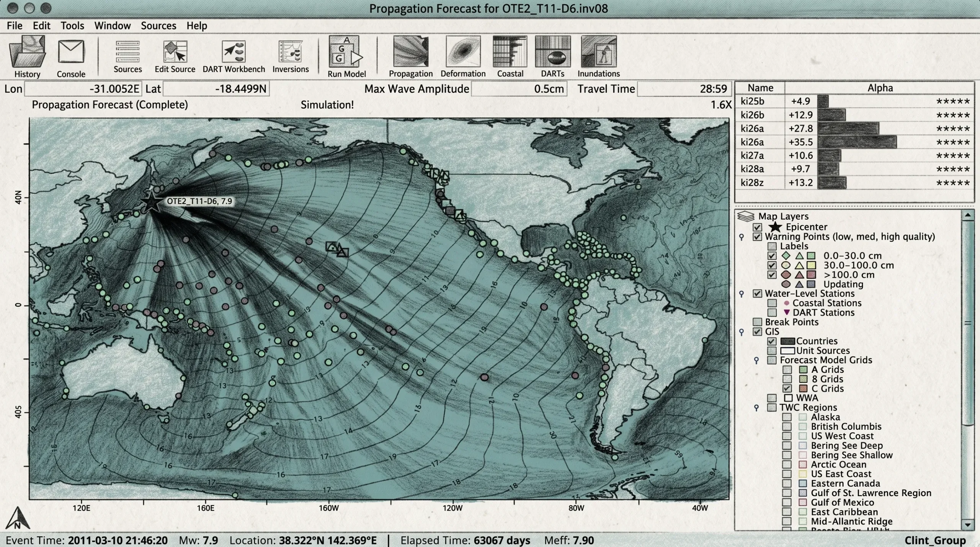Collapse the GIS tree node
Screen dimensions: 980x547
[x=742, y=332]
